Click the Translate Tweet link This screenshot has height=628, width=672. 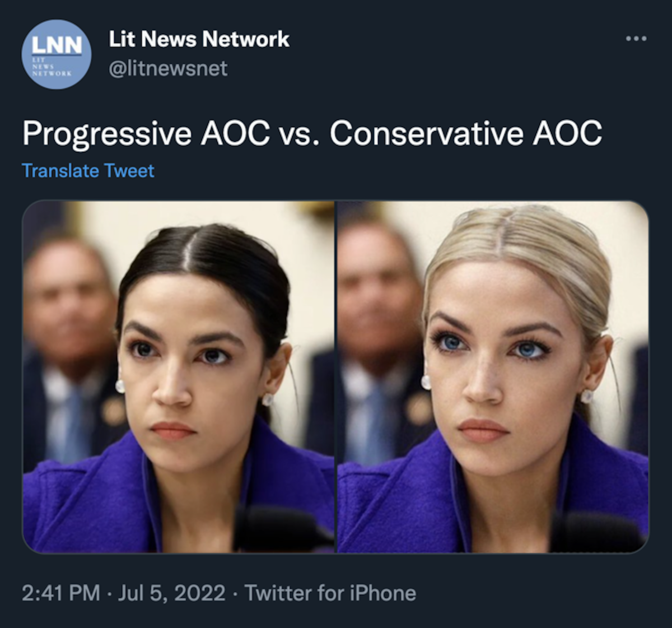click(x=88, y=170)
